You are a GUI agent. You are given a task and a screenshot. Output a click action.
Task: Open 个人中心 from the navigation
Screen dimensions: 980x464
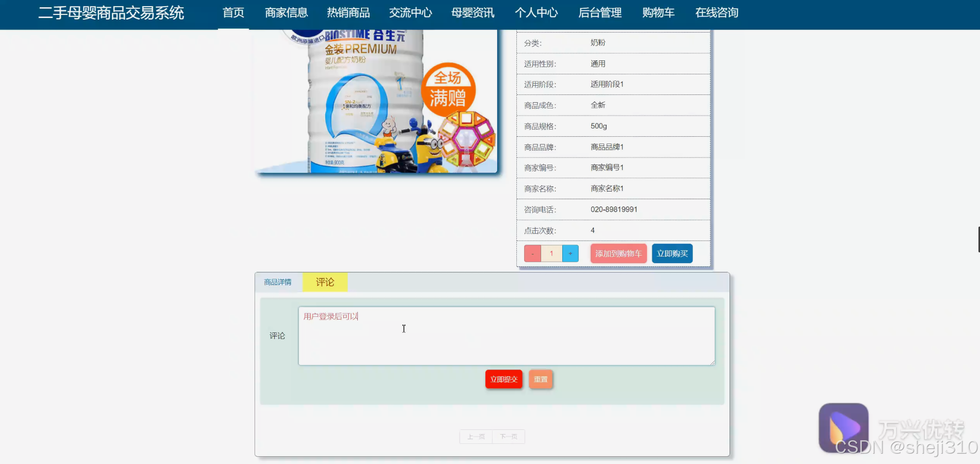536,13
